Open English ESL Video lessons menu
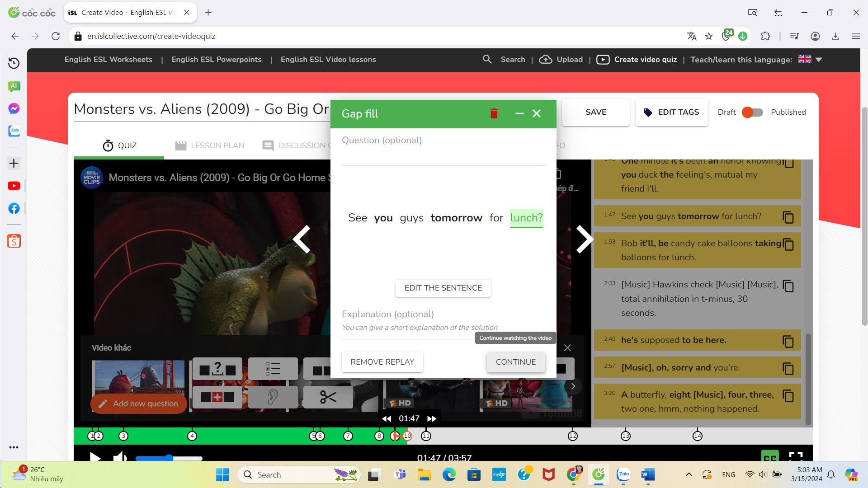This screenshot has height=488, width=868. click(328, 60)
